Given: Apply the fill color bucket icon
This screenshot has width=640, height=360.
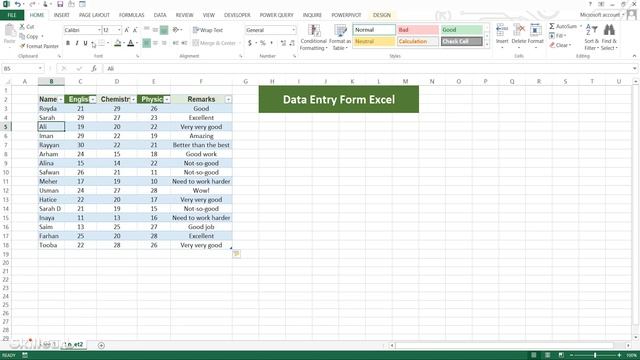Looking at the screenshot, I should point(118,43).
